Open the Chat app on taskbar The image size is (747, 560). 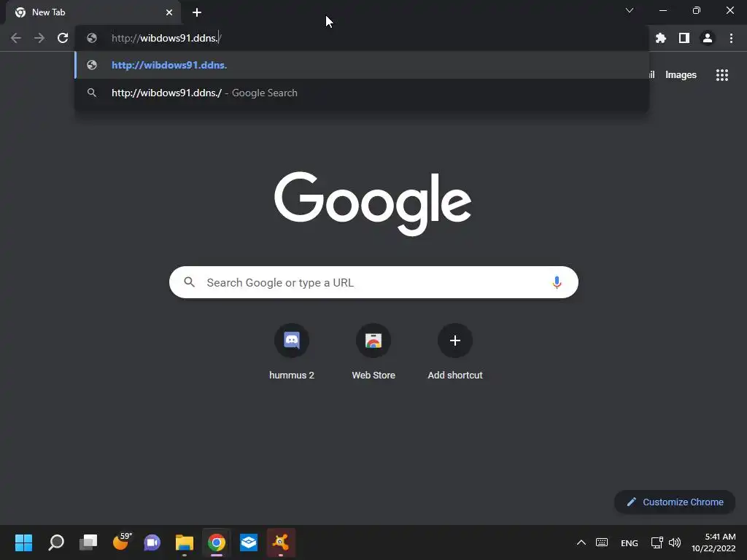[152, 542]
